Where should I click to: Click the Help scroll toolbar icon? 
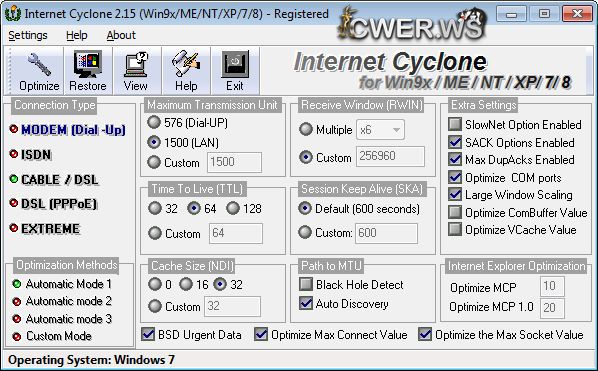(x=186, y=71)
